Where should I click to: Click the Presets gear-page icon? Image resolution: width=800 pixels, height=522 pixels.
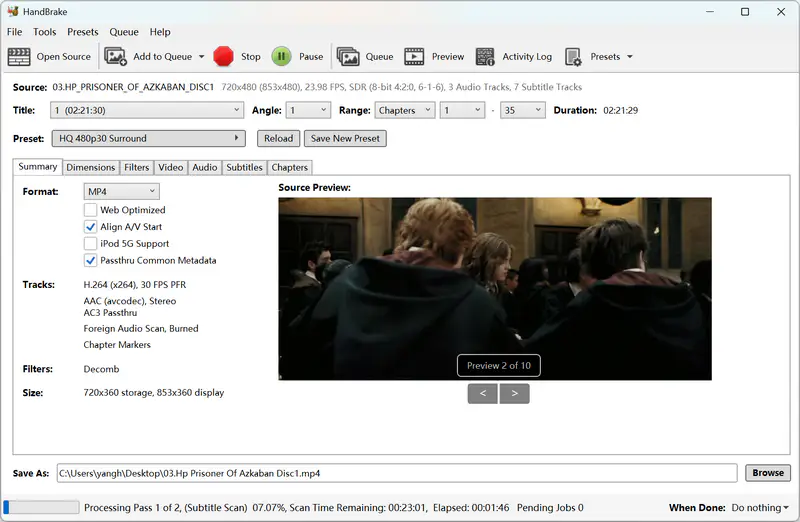[573, 57]
